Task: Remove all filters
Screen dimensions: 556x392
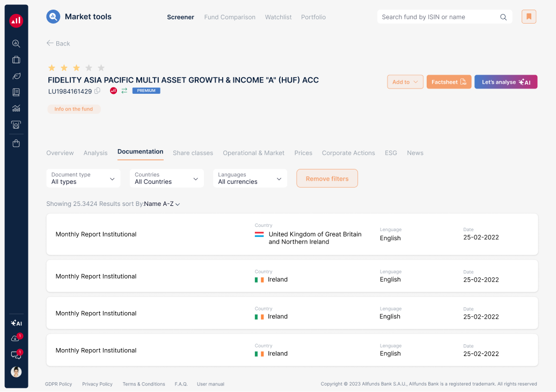Action: click(x=327, y=178)
